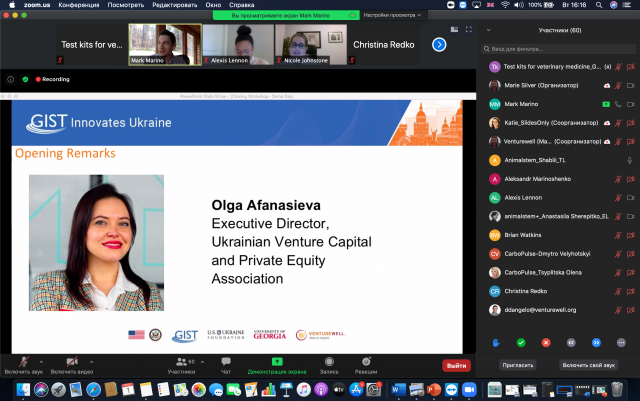
Task: Click Brian Watkins muted microphone icon
Action: [x=618, y=235]
